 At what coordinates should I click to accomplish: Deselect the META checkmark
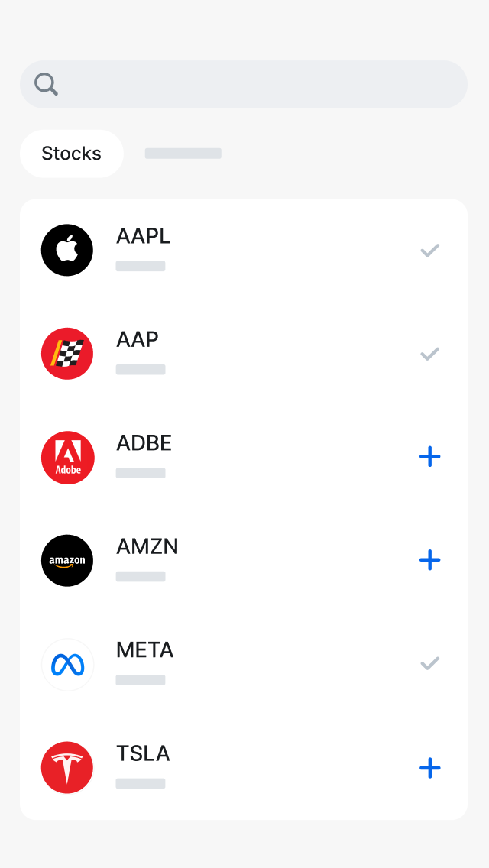tap(430, 663)
